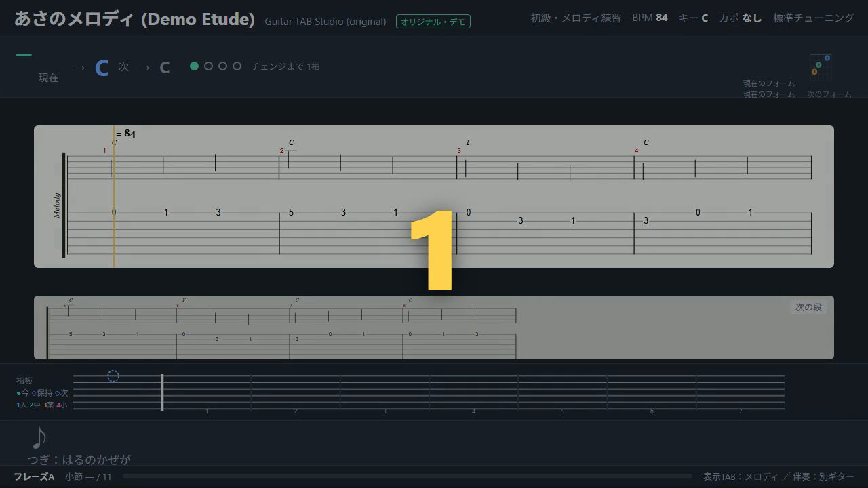Click fret number 5 on the fretboard
868x488 pixels.
(562, 411)
